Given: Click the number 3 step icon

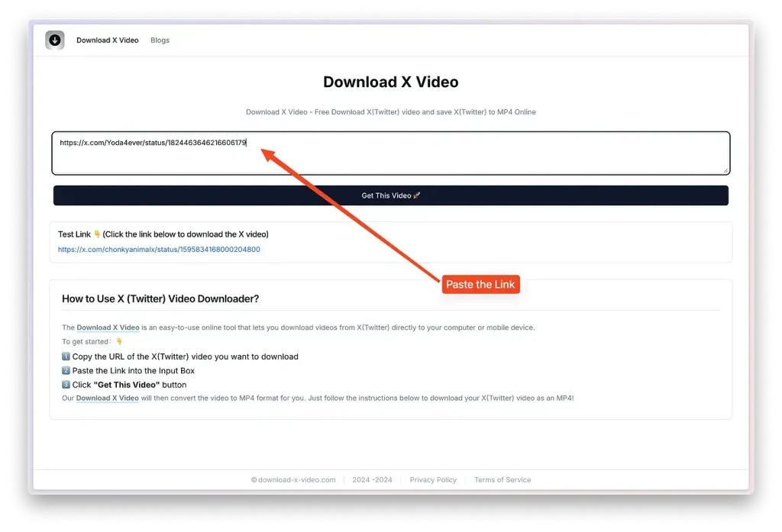Looking at the screenshot, I should pos(66,385).
